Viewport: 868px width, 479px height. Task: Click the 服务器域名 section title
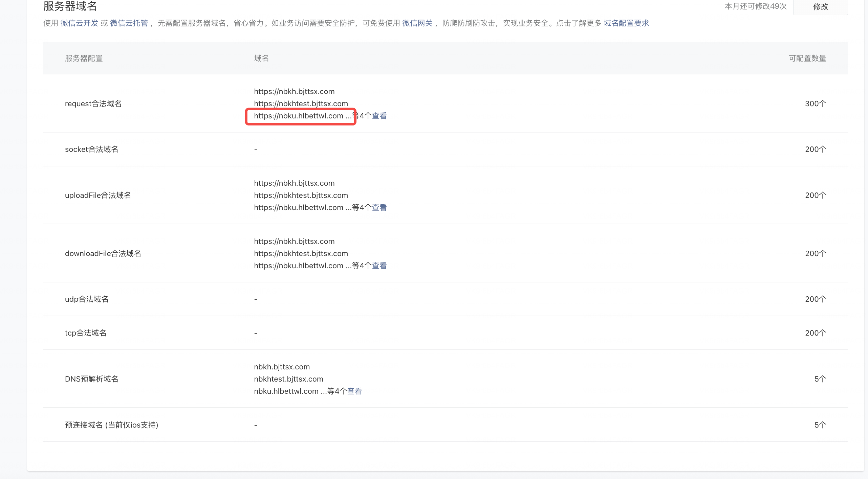70,6
